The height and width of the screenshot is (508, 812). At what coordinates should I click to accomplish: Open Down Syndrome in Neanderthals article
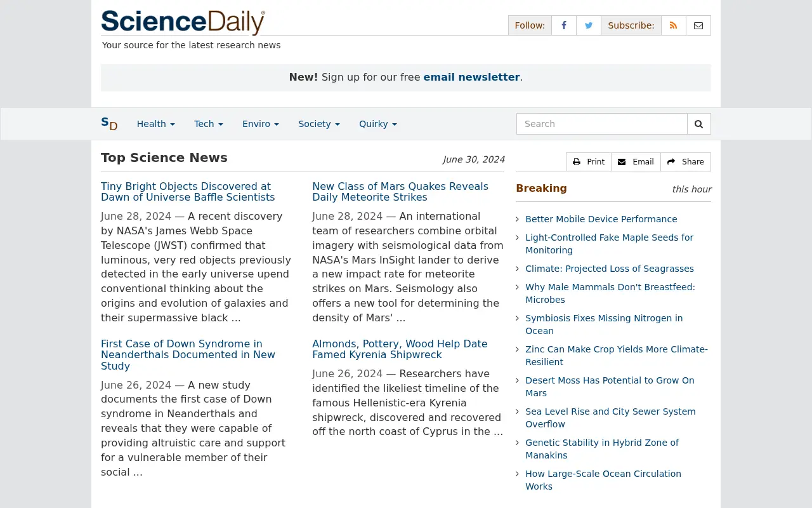pyautogui.click(x=188, y=355)
